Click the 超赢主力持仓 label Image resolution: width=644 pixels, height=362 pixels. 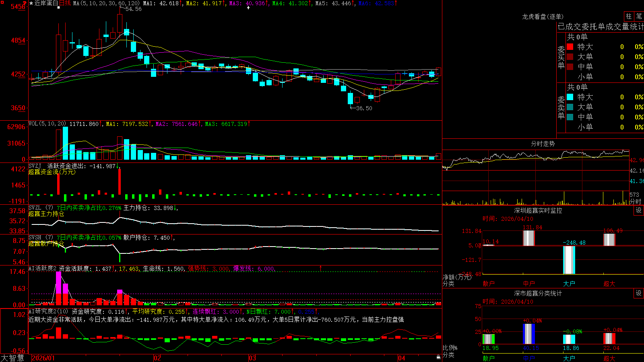click(46, 214)
